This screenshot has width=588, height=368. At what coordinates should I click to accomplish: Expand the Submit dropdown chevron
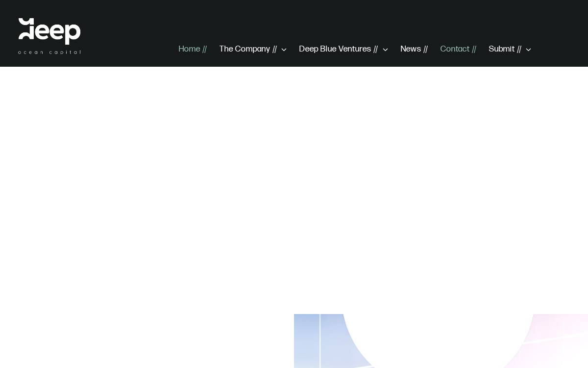[528, 50]
